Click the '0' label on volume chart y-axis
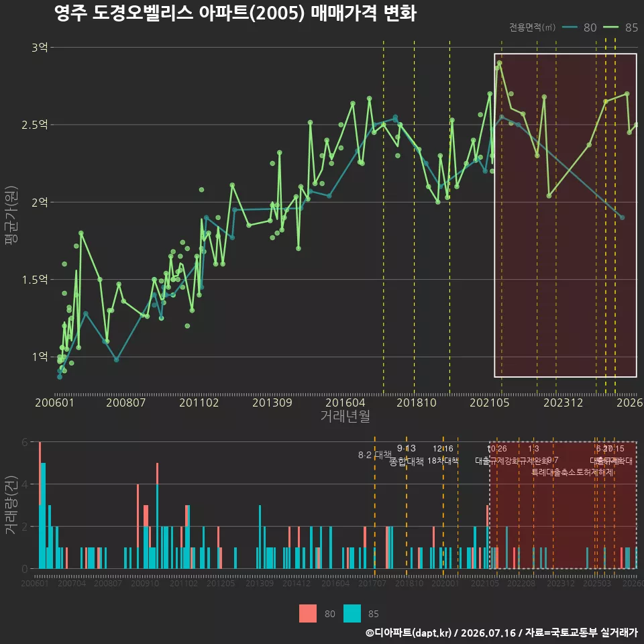 pos(25,569)
